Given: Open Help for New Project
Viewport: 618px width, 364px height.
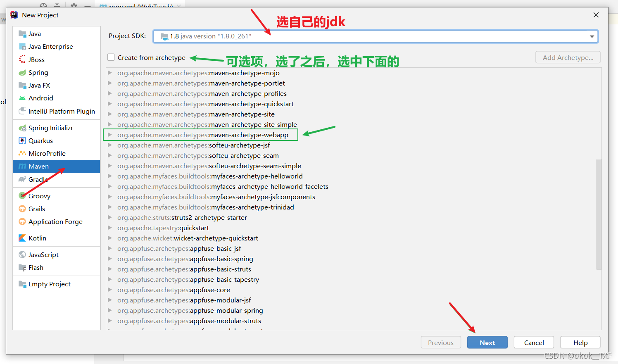Looking at the screenshot, I should click(580, 343).
